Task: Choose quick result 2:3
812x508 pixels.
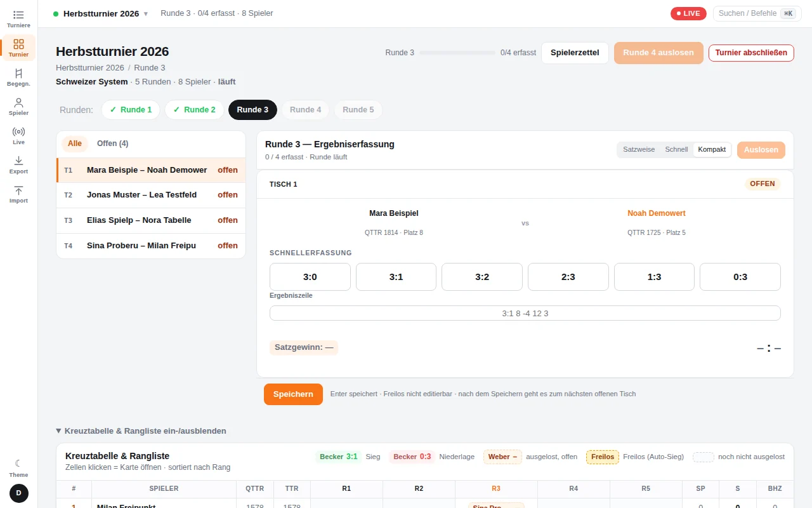Action: tap(568, 277)
